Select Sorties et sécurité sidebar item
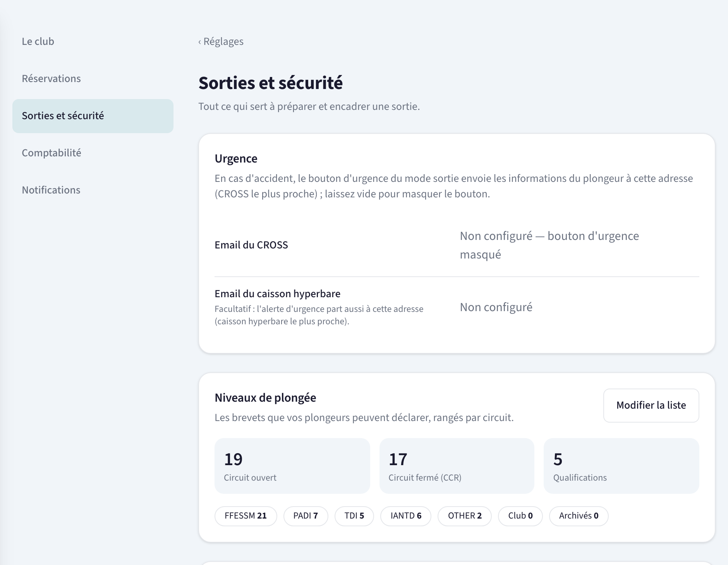This screenshot has width=728, height=565. pos(93,116)
